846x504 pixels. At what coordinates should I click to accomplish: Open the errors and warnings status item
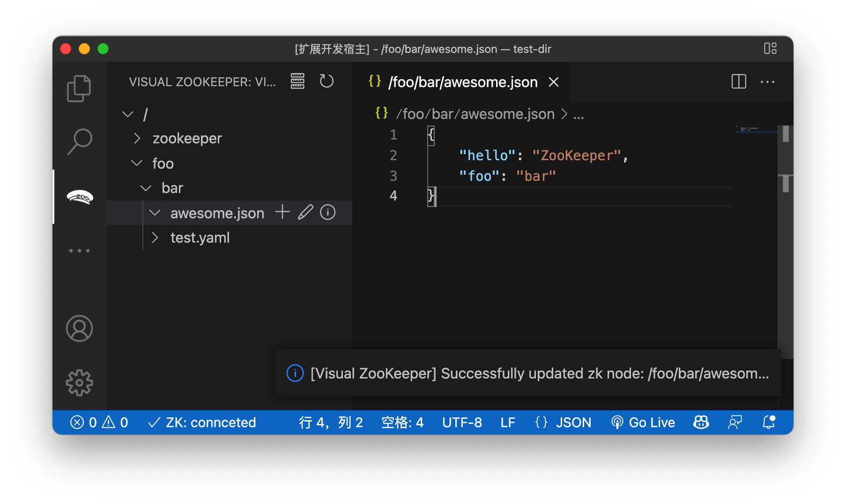pyautogui.click(x=99, y=422)
